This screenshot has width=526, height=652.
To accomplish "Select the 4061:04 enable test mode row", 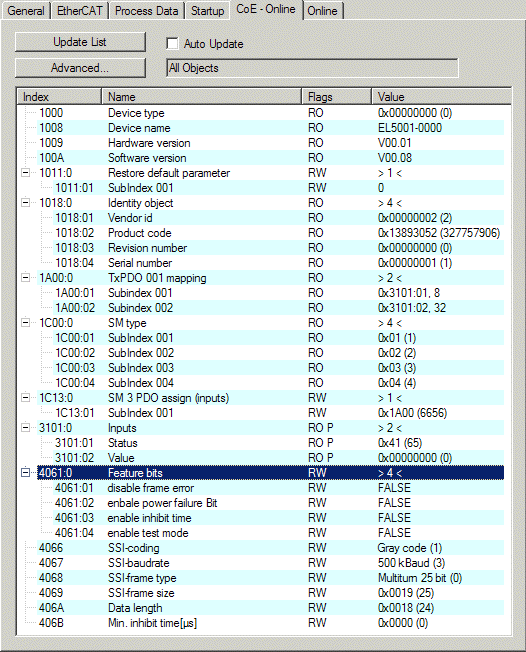I will pos(279,532).
